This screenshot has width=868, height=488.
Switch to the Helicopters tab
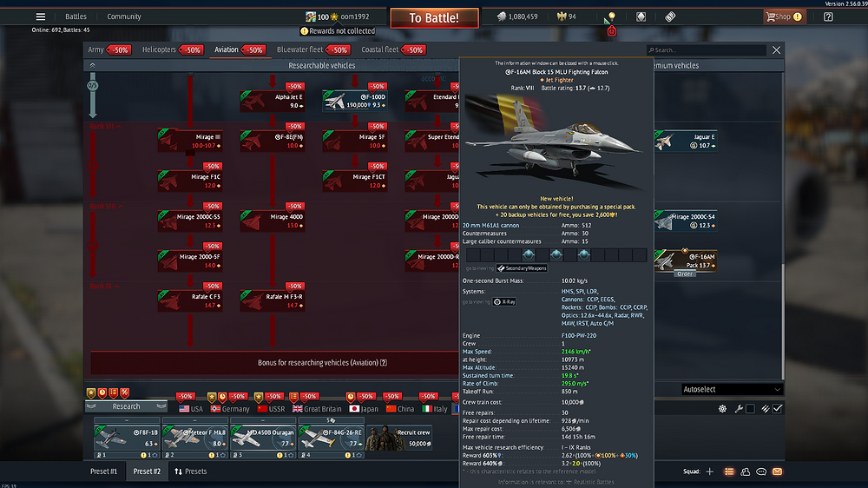(x=159, y=49)
